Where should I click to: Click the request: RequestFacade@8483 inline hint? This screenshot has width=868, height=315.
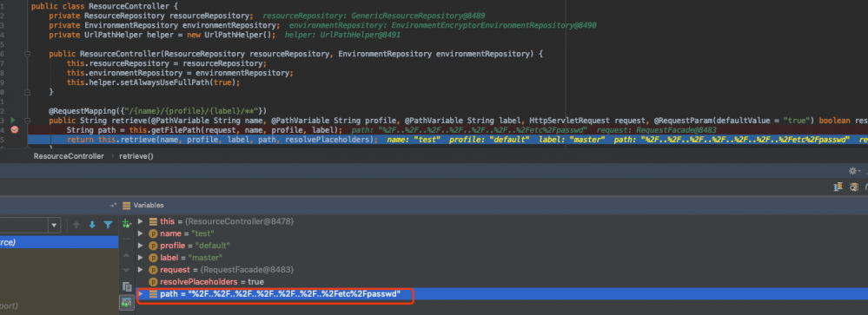pos(657,130)
